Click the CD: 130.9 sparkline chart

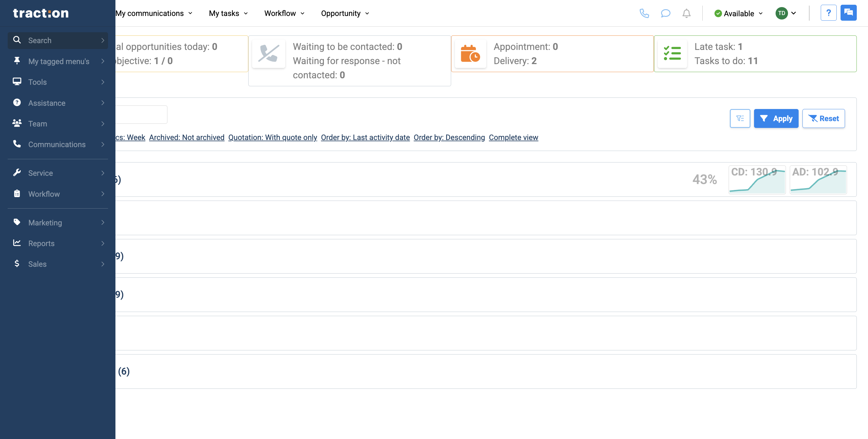point(757,180)
